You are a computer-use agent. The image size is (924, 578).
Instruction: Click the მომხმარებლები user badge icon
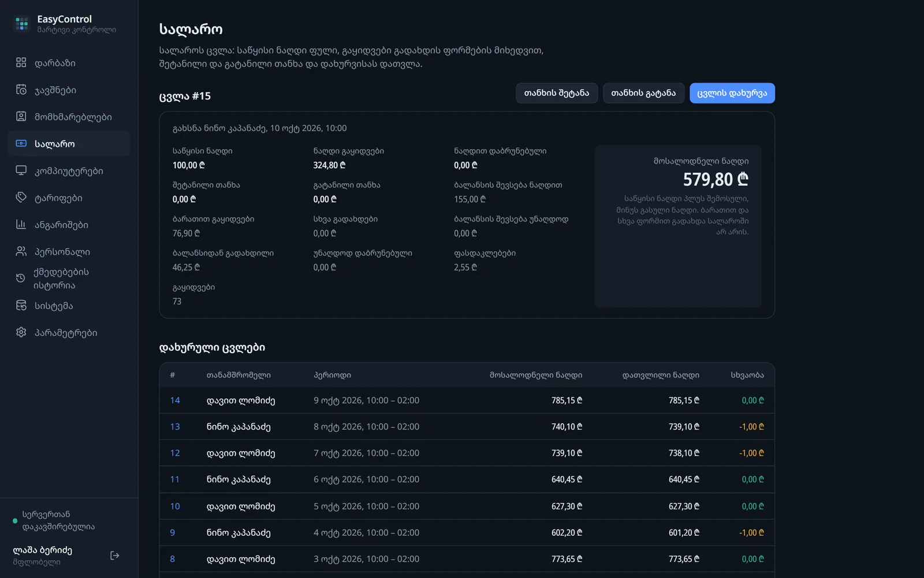coord(21,116)
